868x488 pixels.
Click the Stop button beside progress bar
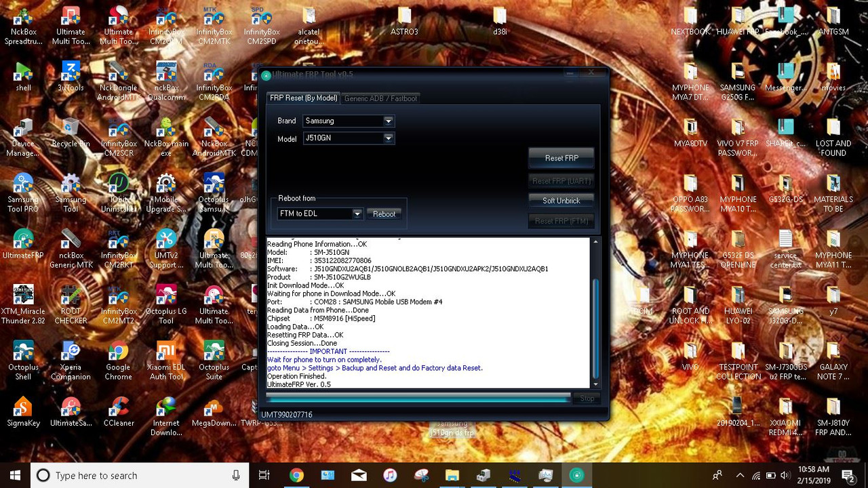coord(587,399)
